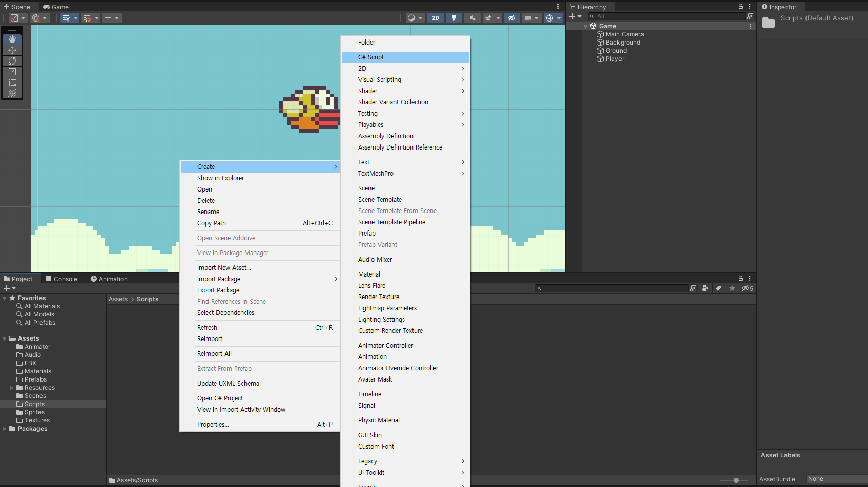
Task: Click the Hierarchy search field
Action: pyautogui.click(x=667, y=16)
